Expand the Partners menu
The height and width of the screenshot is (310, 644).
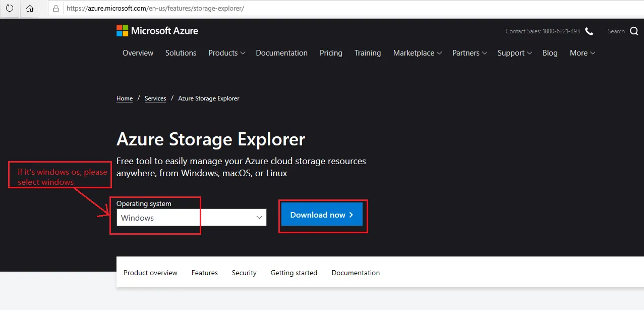pyautogui.click(x=470, y=53)
